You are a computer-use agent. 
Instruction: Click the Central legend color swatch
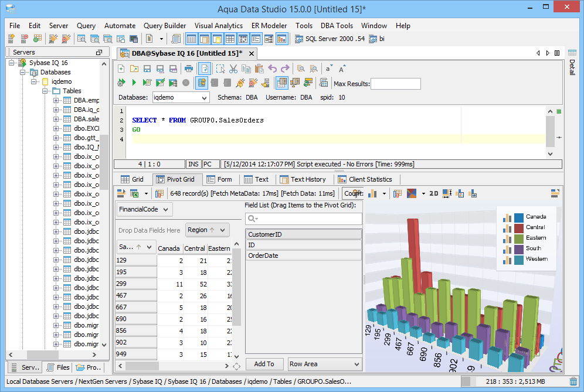[x=519, y=228]
